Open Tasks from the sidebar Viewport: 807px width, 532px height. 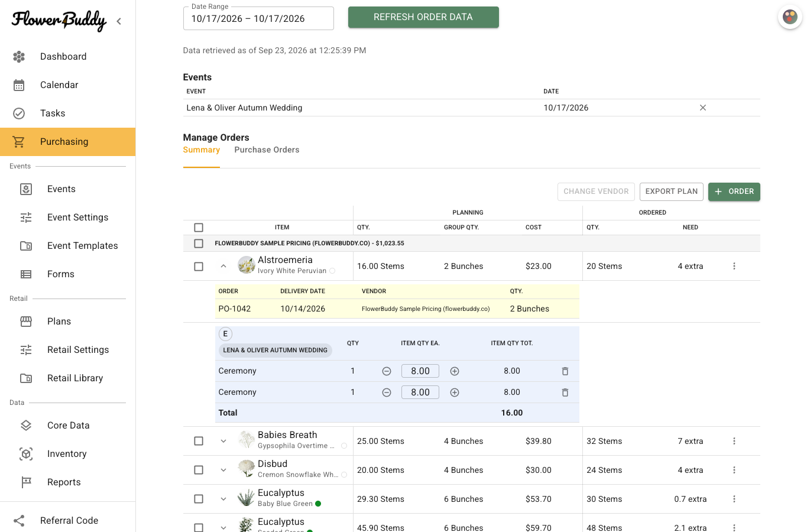(x=67, y=113)
